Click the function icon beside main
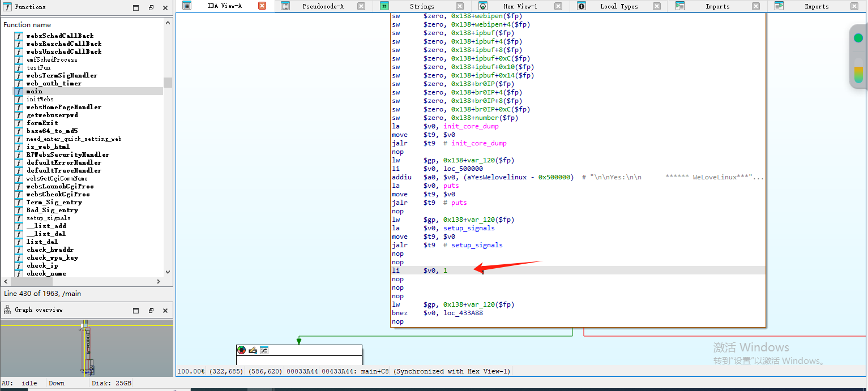The height and width of the screenshot is (391, 868). pos(19,91)
